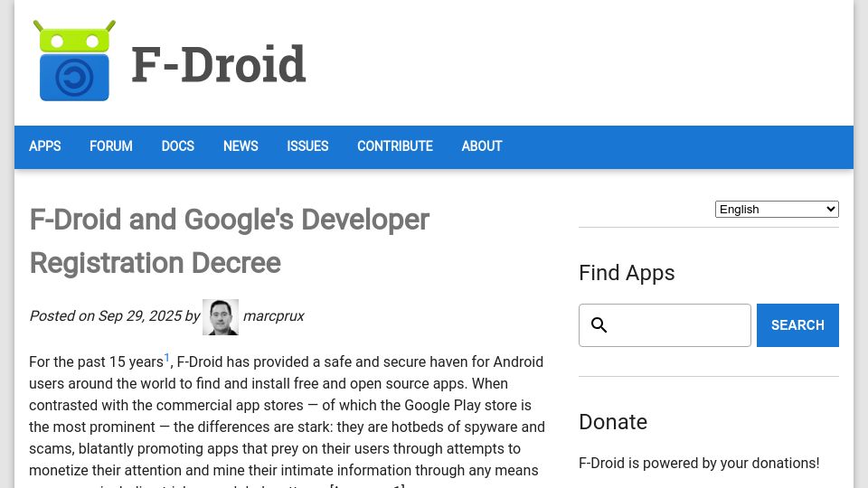This screenshot has height=488, width=868.
Task: Click the Find Apps search input field
Action: point(665,325)
